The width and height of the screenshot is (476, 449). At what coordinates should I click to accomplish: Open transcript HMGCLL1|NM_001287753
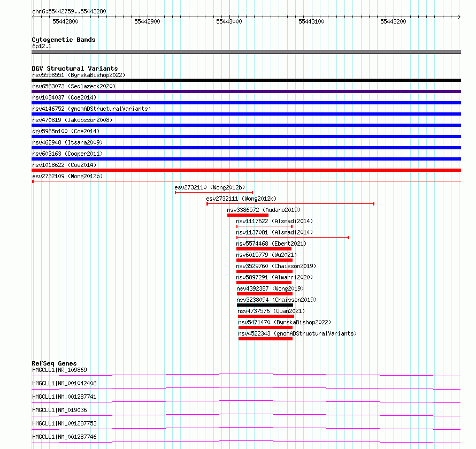64,423
